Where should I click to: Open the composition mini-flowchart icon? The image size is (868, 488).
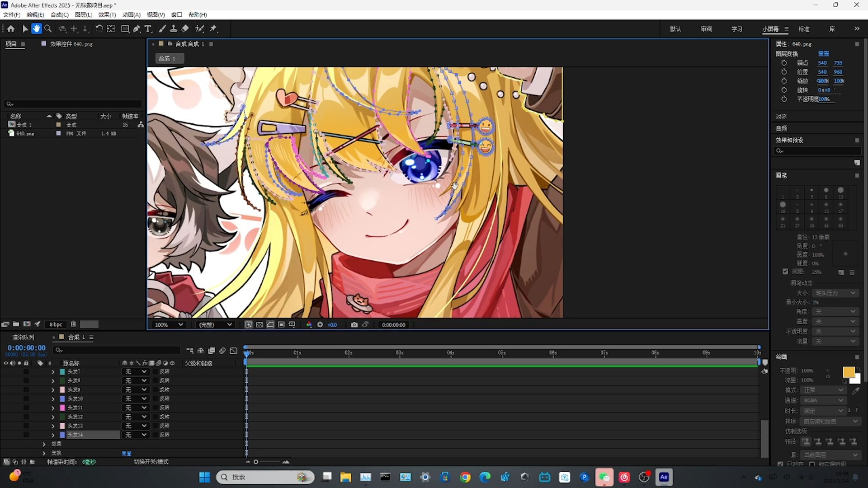point(190,350)
